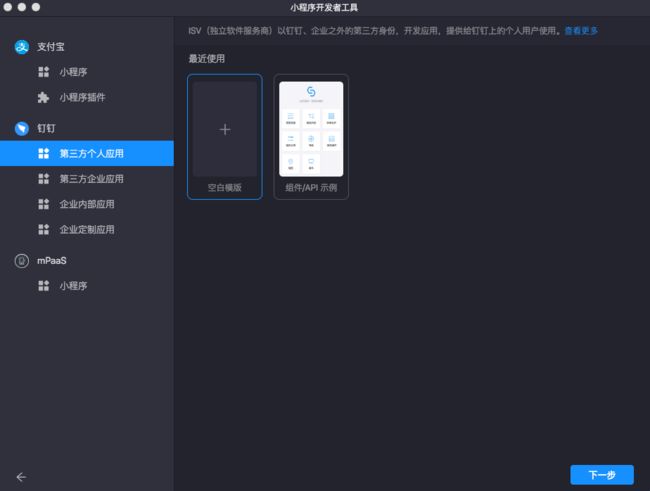Click grid icon beside 企业定制应用
The height and width of the screenshot is (491, 650).
pyautogui.click(x=44, y=229)
